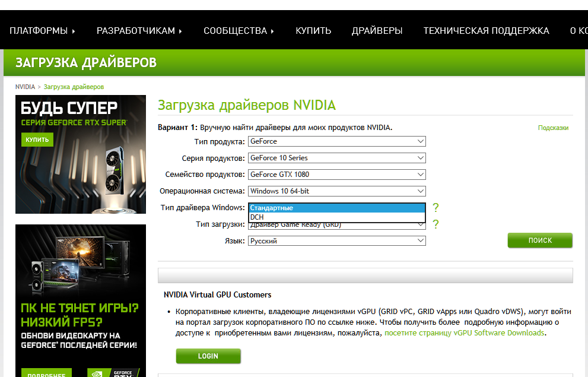The height and width of the screenshot is (377, 588).
Task: Click the help question mark for Тип загрузки
Action: pyautogui.click(x=436, y=224)
